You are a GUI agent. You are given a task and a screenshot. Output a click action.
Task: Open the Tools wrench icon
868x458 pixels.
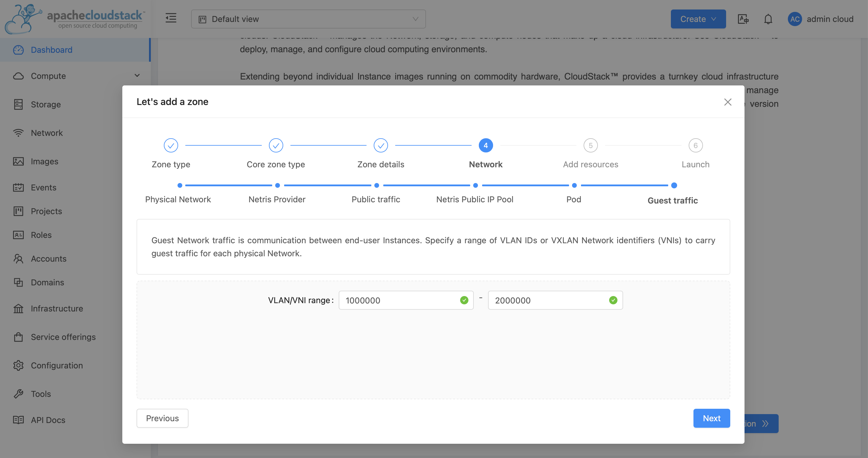tap(18, 393)
